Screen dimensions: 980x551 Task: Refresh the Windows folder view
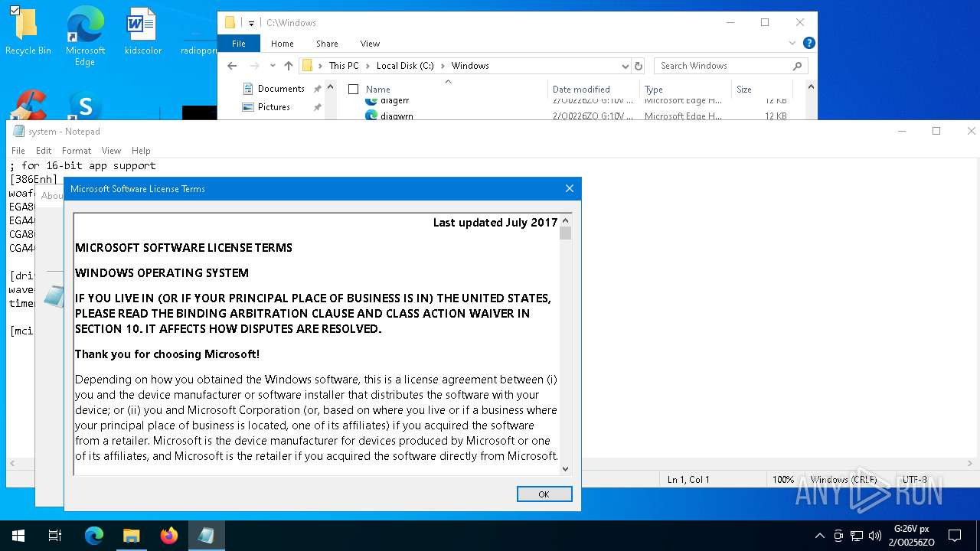tap(639, 66)
